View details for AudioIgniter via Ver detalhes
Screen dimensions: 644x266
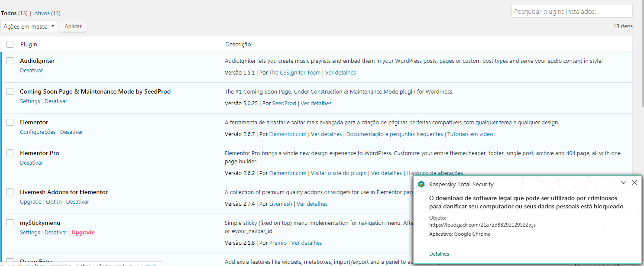(340, 73)
